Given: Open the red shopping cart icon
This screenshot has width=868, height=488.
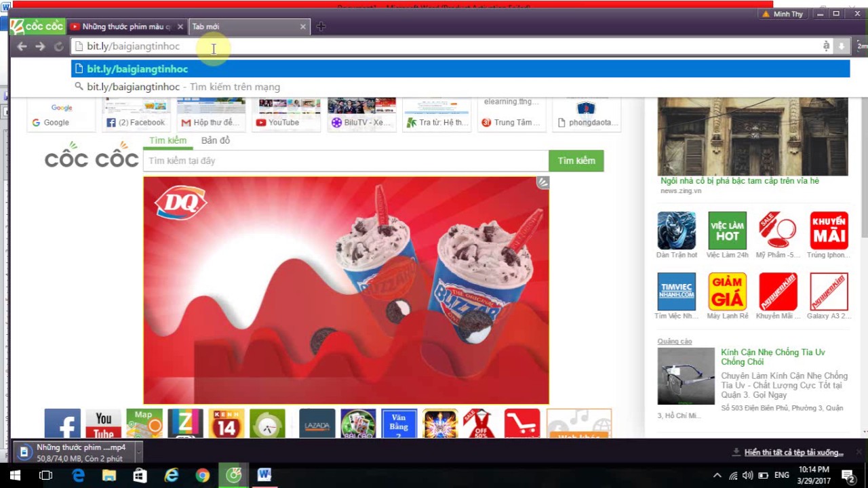Looking at the screenshot, I should point(522,424).
